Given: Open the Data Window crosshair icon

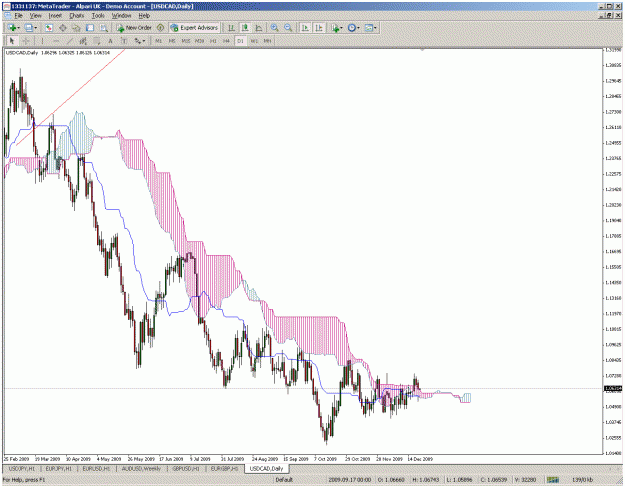Looking at the screenshot, I should coord(63,28).
